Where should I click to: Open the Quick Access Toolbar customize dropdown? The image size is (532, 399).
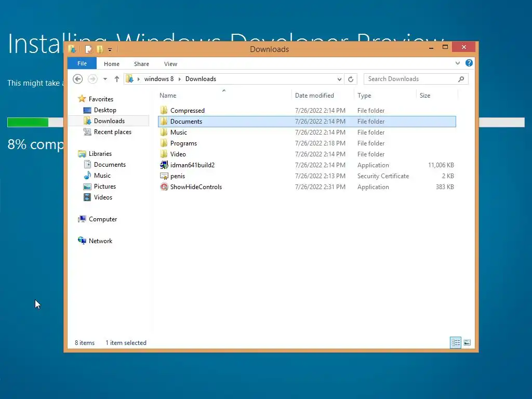[x=110, y=49]
